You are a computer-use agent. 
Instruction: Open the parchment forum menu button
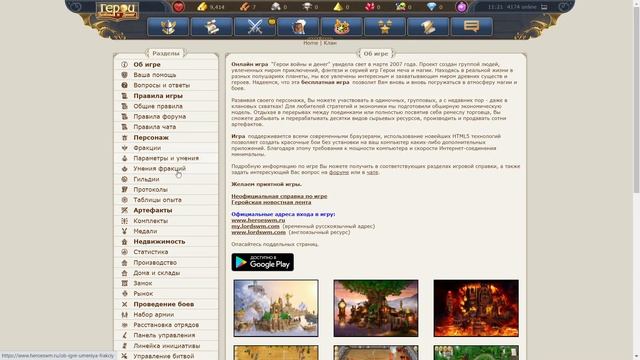[x=428, y=27]
